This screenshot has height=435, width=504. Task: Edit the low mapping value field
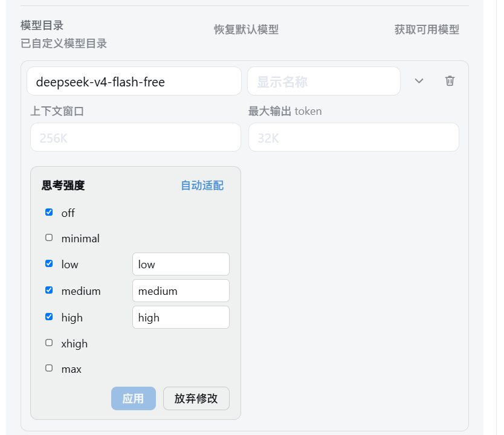point(181,264)
